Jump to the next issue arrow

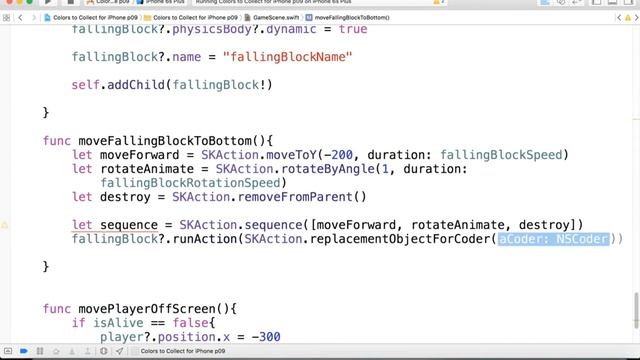pyautogui.click(x=636, y=18)
